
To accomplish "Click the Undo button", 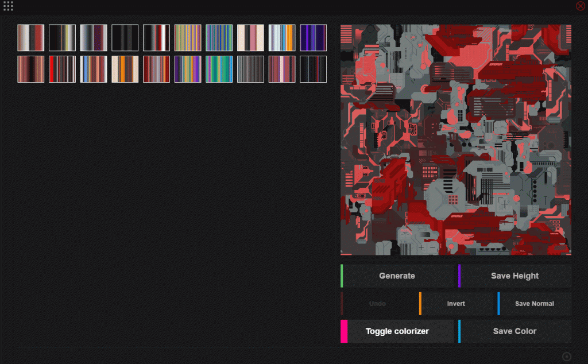I will [377, 304].
